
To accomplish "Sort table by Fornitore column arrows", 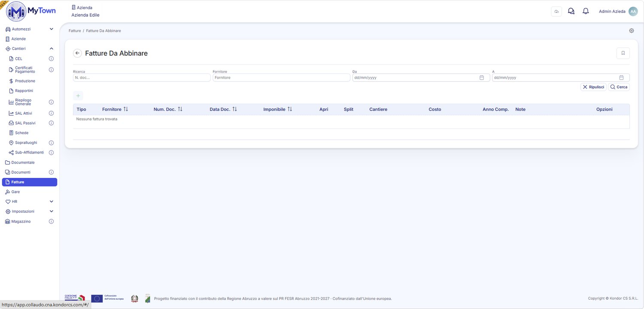I will (126, 109).
